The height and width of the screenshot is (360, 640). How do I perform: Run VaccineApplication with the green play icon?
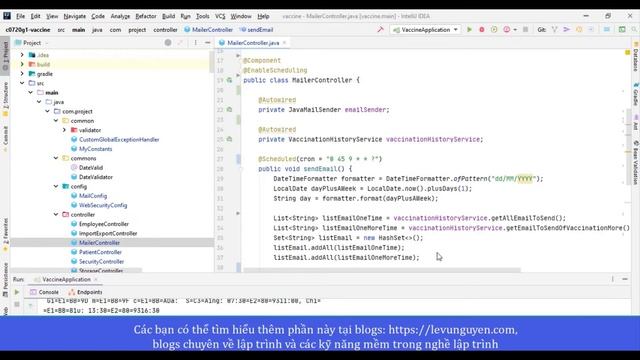point(469,29)
